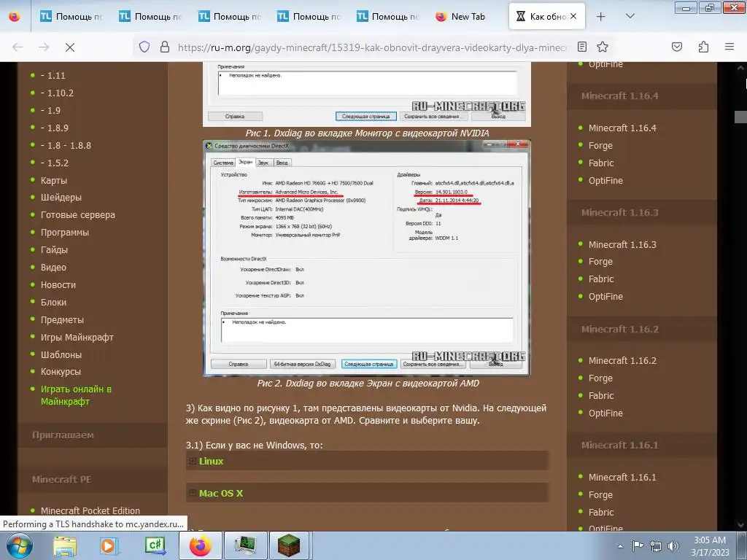Click the URL address field

tap(371, 47)
